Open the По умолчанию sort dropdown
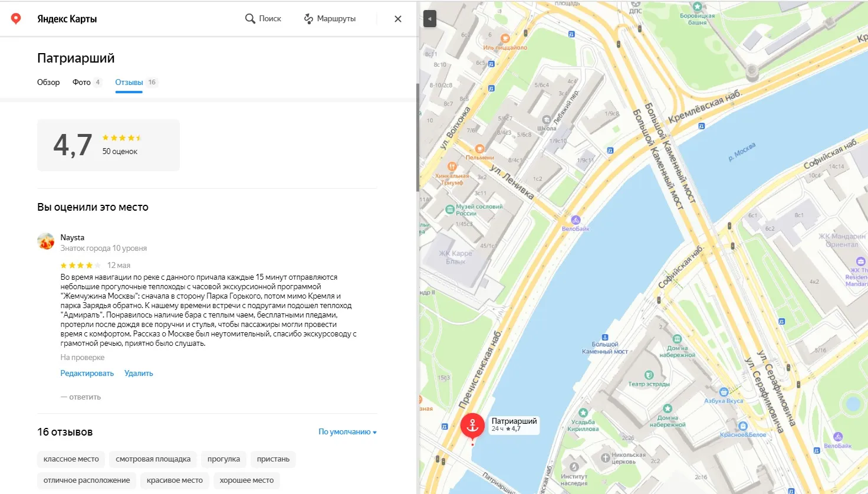 tap(347, 432)
